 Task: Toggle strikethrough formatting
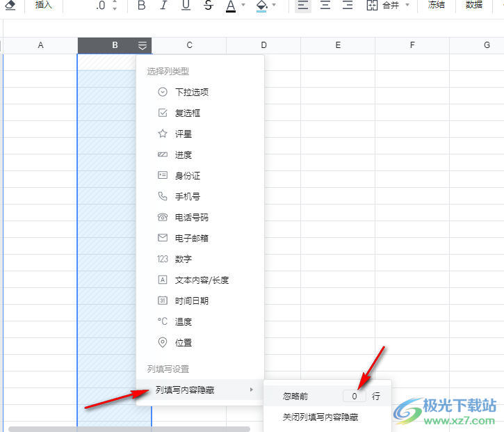pyautogui.click(x=209, y=5)
